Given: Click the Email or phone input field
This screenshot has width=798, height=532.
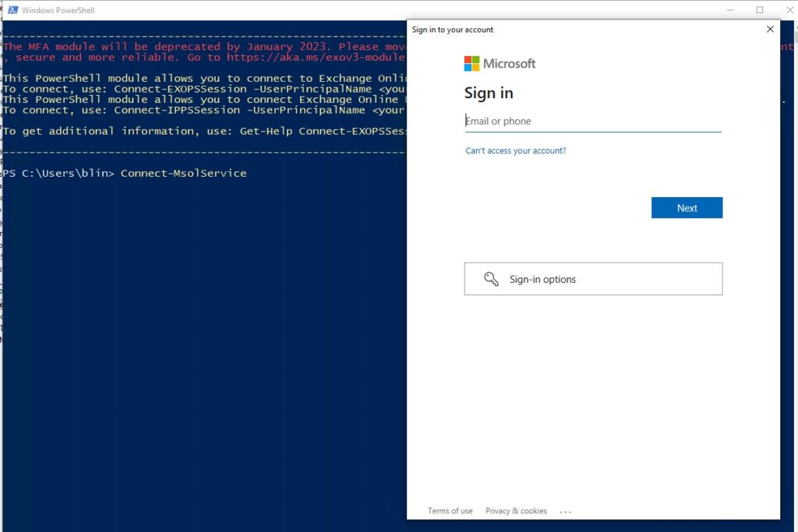Looking at the screenshot, I should (x=593, y=121).
